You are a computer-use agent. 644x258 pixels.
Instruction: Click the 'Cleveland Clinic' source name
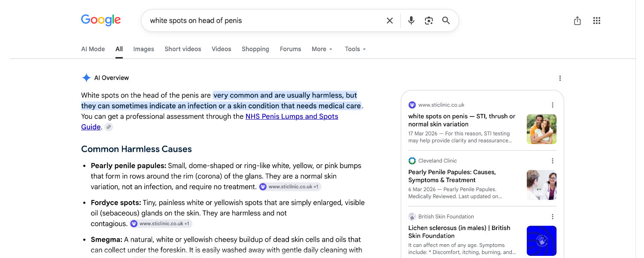(x=437, y=161)
